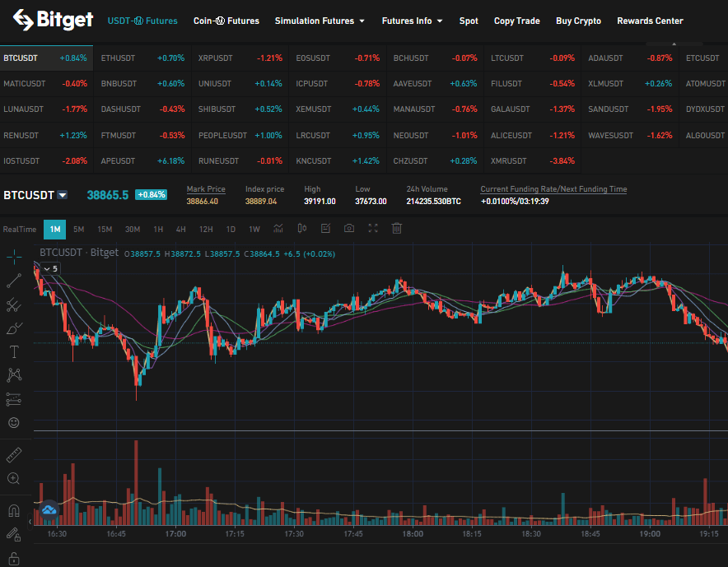Viewport: 728px width, 567px height.
Task: Enter fullscreen chart mode
Action: [x=373, y=228]
